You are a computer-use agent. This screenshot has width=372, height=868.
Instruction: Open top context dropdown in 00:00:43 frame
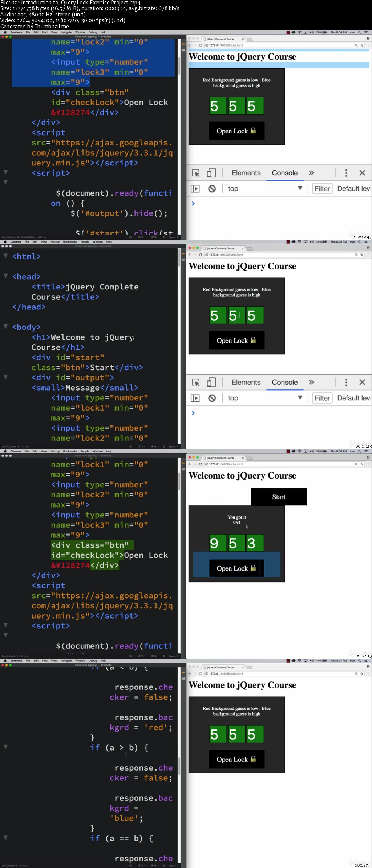pos(265,189)
